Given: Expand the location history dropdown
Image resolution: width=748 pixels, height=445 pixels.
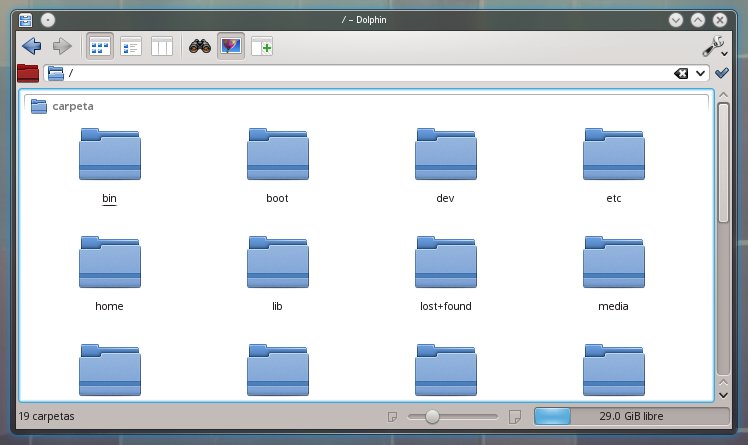Looking at the screenshot, I should point(700,73).
